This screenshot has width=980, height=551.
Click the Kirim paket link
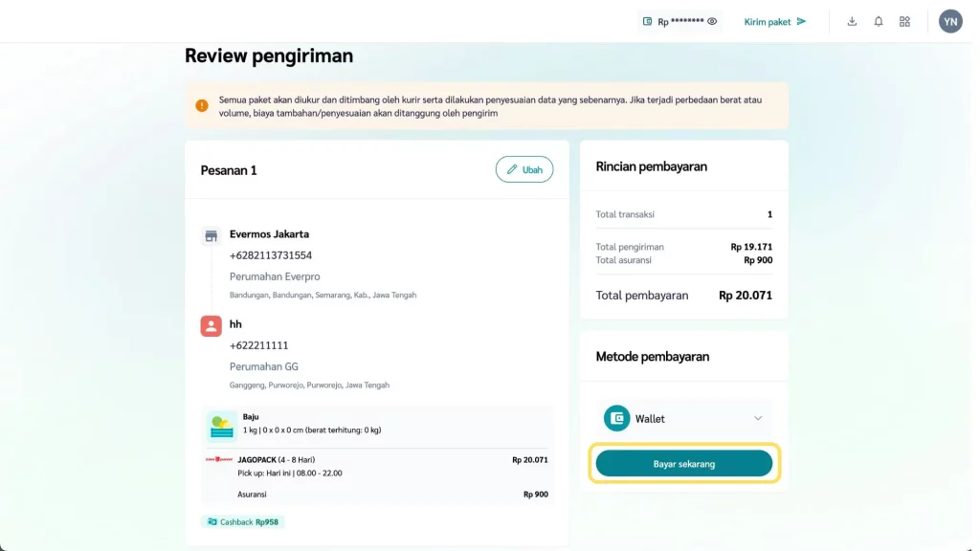[x=775, y=21]
